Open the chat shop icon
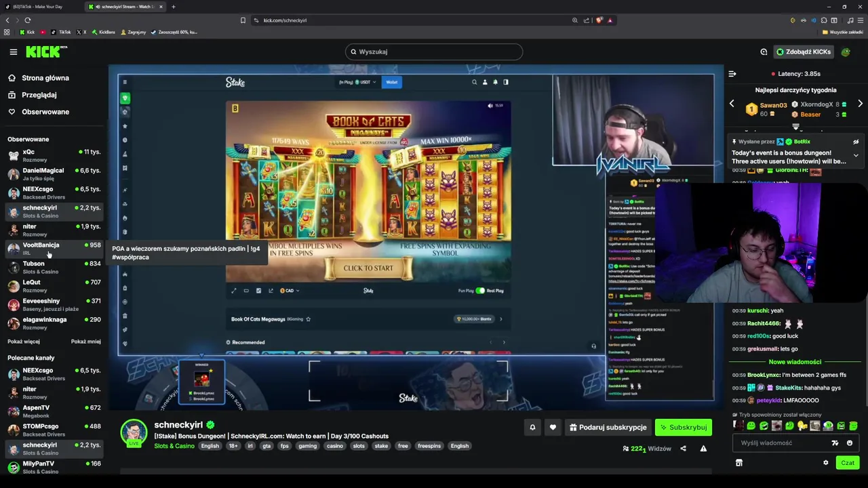 (x=739, y=463)
